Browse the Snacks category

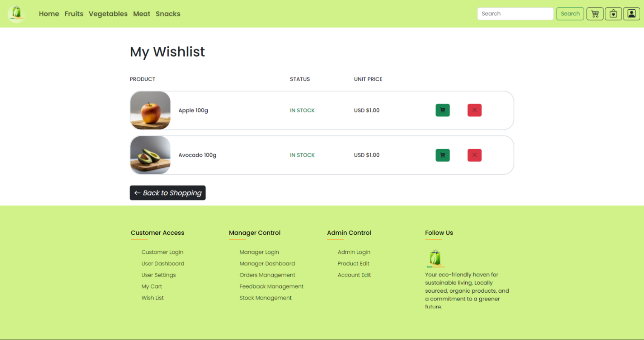point(168,14)
